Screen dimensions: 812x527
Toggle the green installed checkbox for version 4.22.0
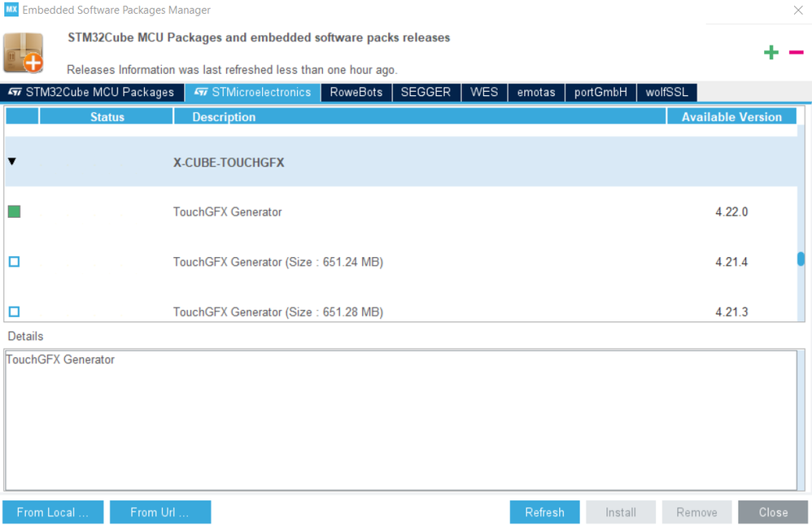(x=15, y=211)
